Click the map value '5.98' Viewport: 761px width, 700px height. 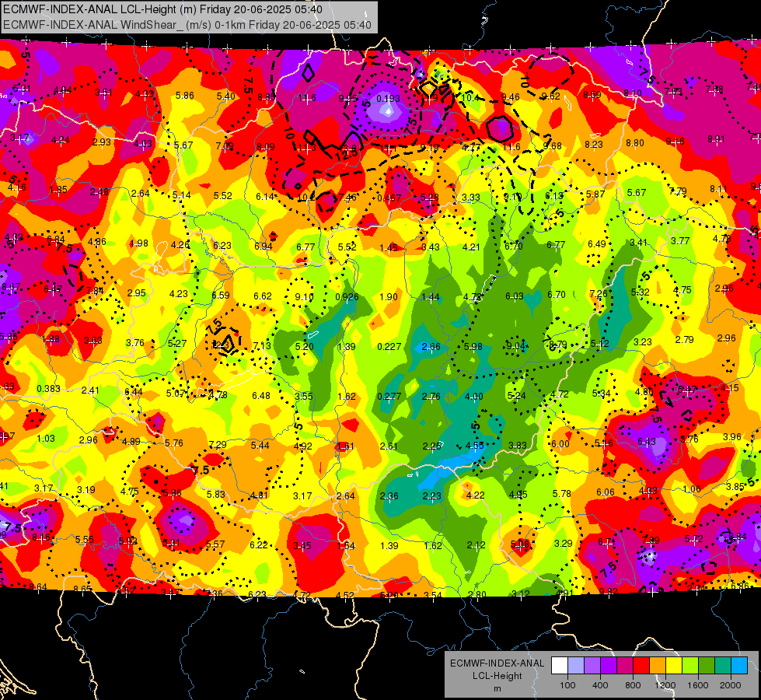click(x=473, y=346)
